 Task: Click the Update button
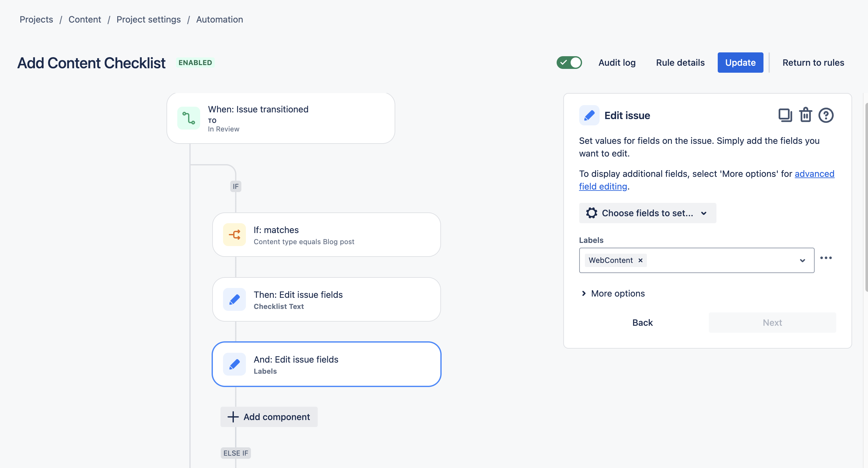(x=740, y=63)
